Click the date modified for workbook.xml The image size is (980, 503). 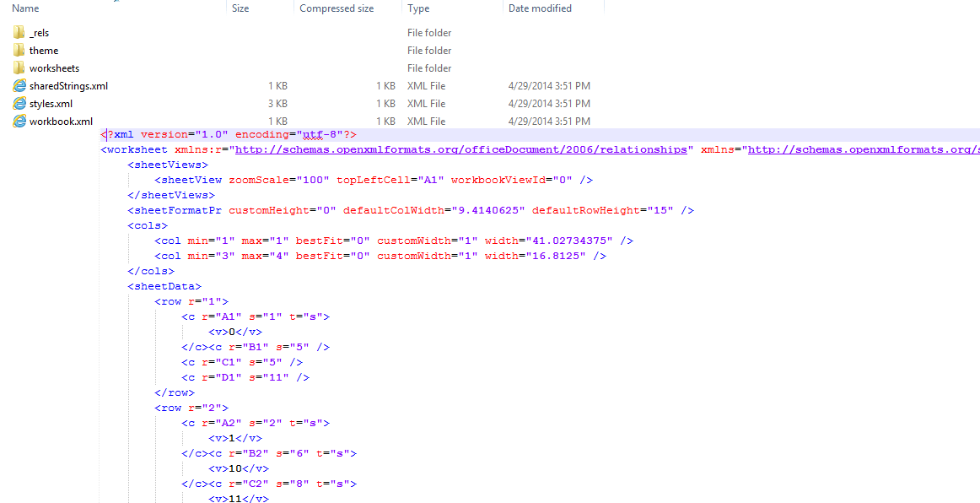click(549, 121)
